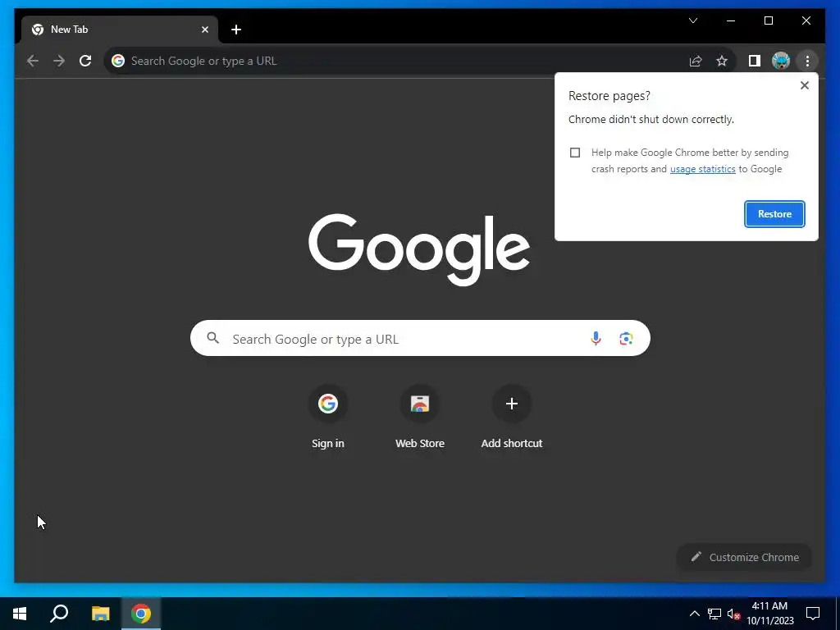The width and height of the screenshot is (840, 630).
Task: Open a new tab with the plus icon
Action: tap(236, 30)
